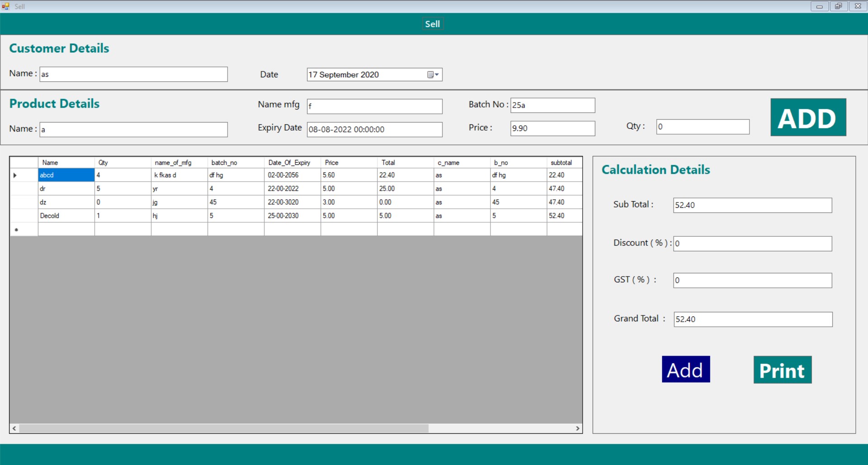
Task: Click the Name mfg input field
Action: click(x=375, y=106)
